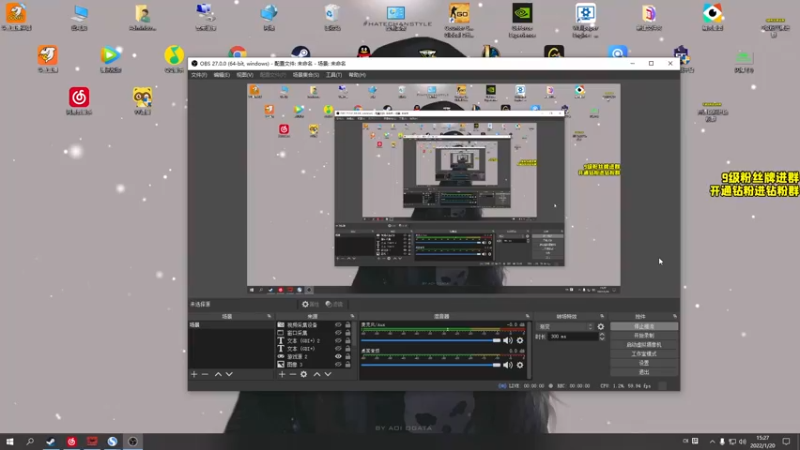Open microphone/Aux audio settings gear
The height and width of the screenshot is (450, 800).
pos(520,340)
